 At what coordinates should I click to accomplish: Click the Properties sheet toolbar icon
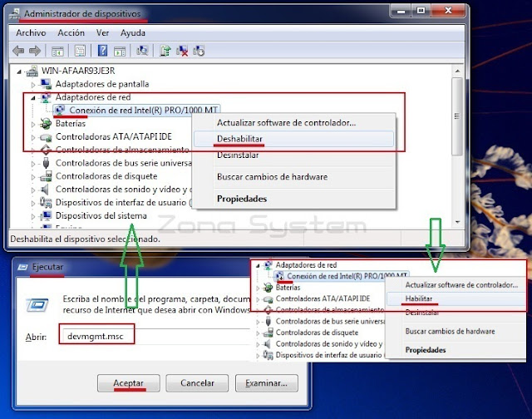click(80, 51)
